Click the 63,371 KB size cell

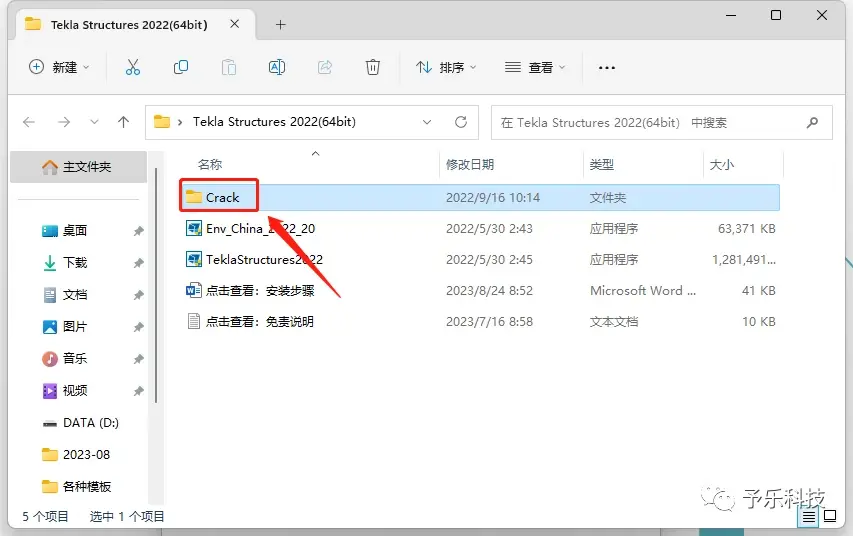(746, 229)
